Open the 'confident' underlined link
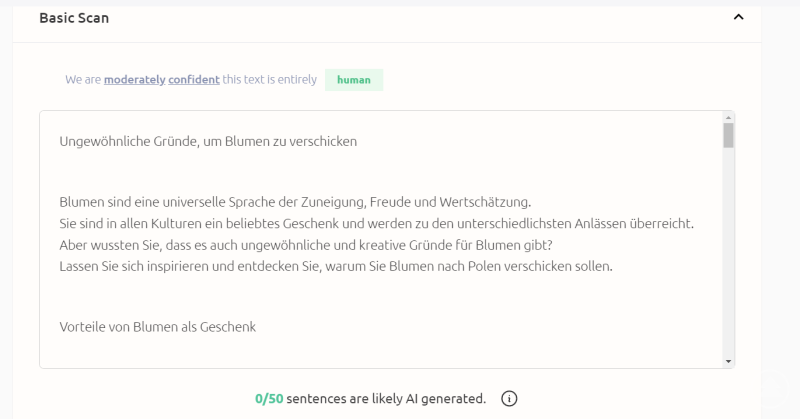Viewport: 800px width, 419px height. [194, 79]
